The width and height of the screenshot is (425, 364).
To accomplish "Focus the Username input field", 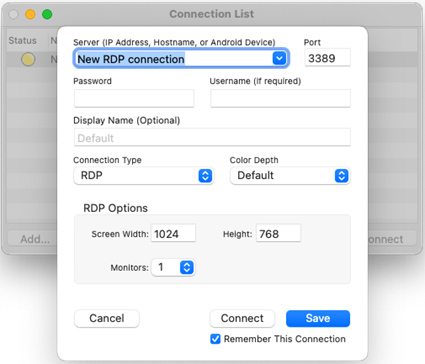I will coord(280,98).
